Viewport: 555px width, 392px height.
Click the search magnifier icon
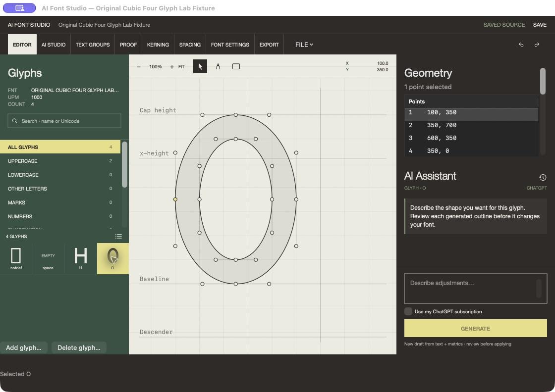pyautogui.click(x=15, y=121)
